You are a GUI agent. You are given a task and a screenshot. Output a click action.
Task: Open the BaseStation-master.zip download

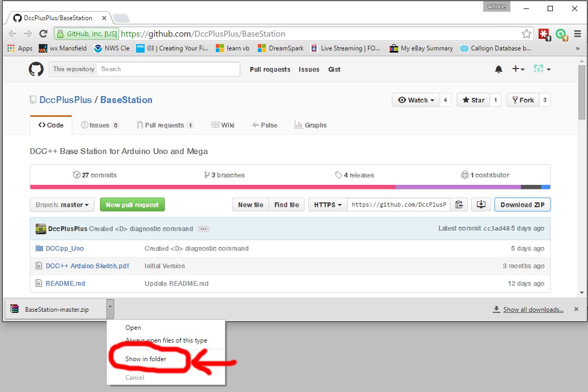56,309
